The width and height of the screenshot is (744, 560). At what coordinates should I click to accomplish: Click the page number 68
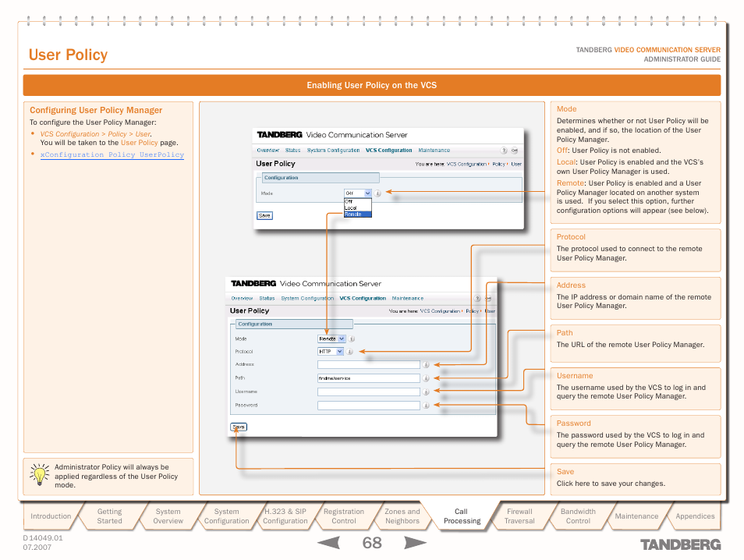click(372, 542)
